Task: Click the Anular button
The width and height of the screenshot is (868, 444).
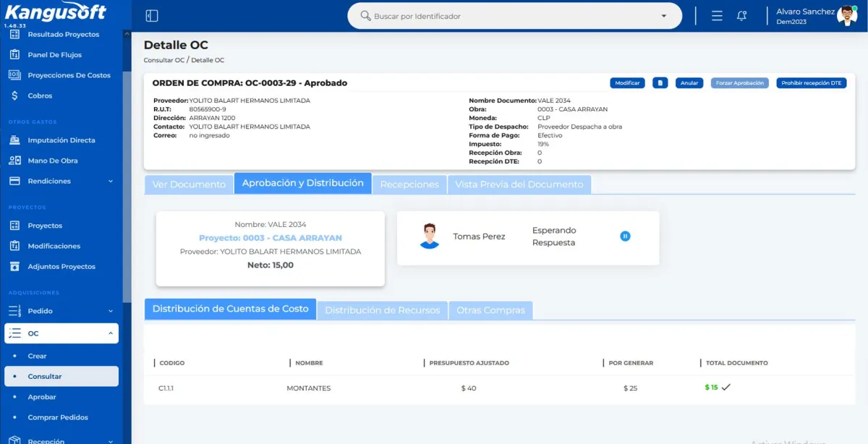Action: (689, 83)
